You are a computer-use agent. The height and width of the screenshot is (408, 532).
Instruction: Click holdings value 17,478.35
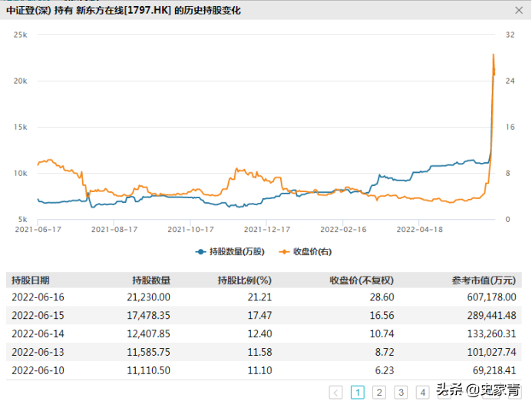(x=149, y=316)
